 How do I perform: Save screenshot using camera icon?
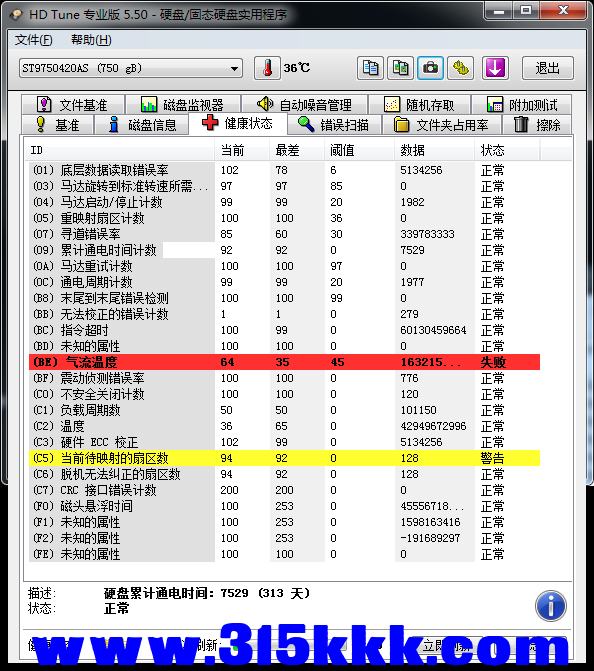click(431, 68)
